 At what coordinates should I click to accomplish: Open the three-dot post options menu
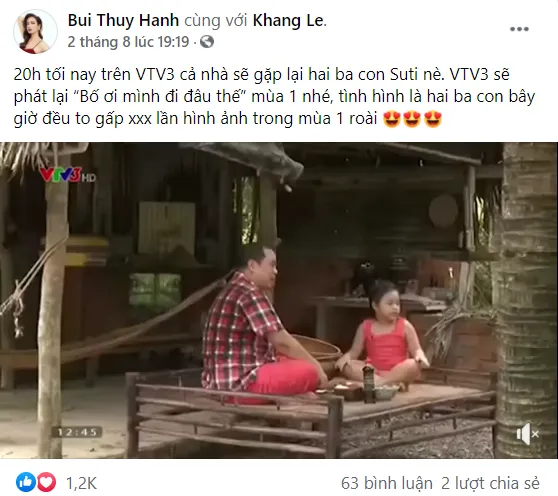[519, 29]
